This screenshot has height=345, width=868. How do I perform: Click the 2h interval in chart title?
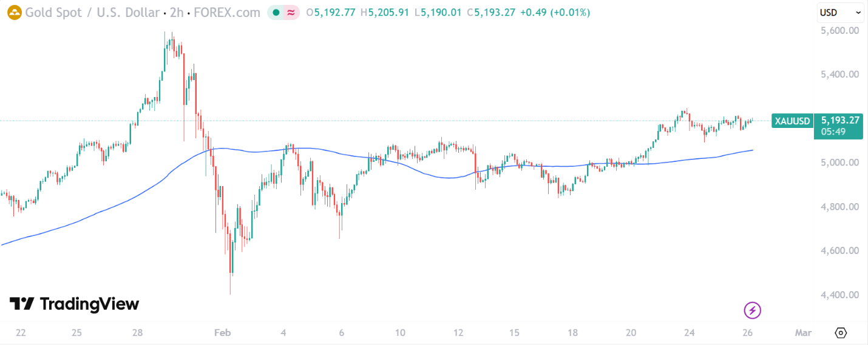178,12
